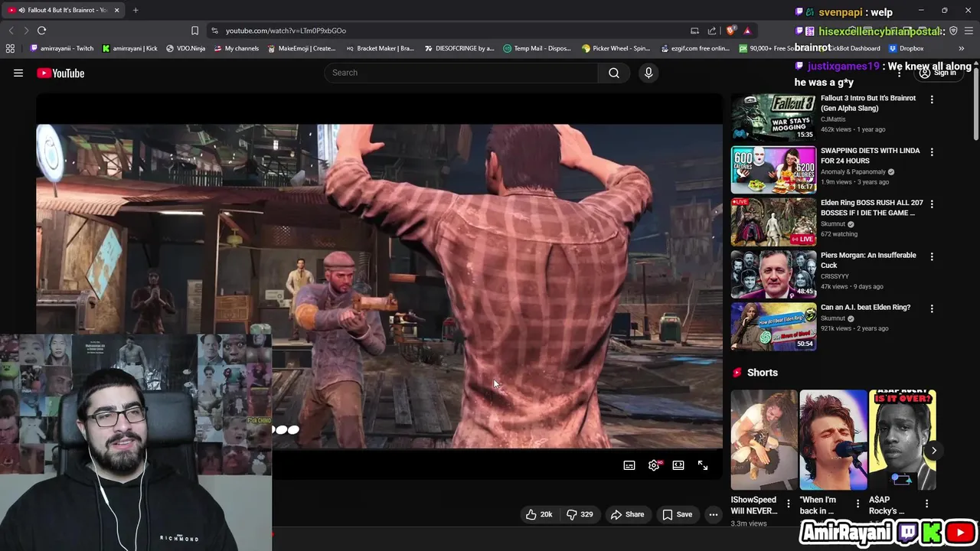Open the amirrayani | Kick bookmark

coord(129,48)
